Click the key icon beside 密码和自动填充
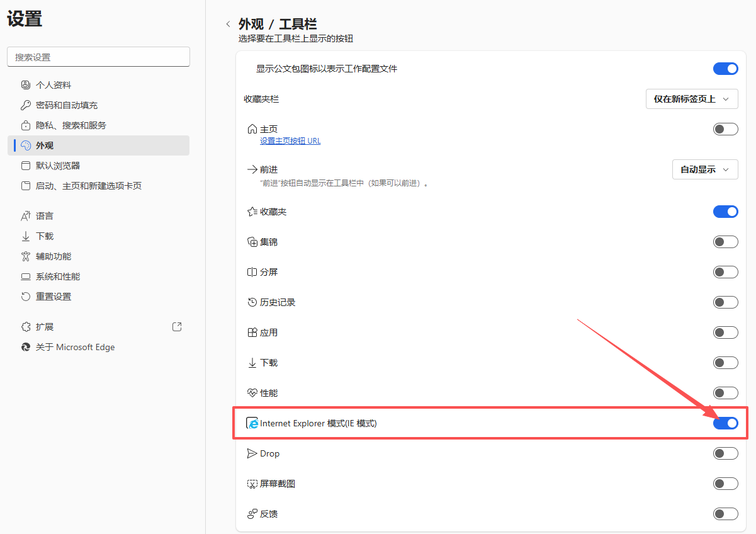756x534 pixels. pyautogui.click(x=26, y=105)
